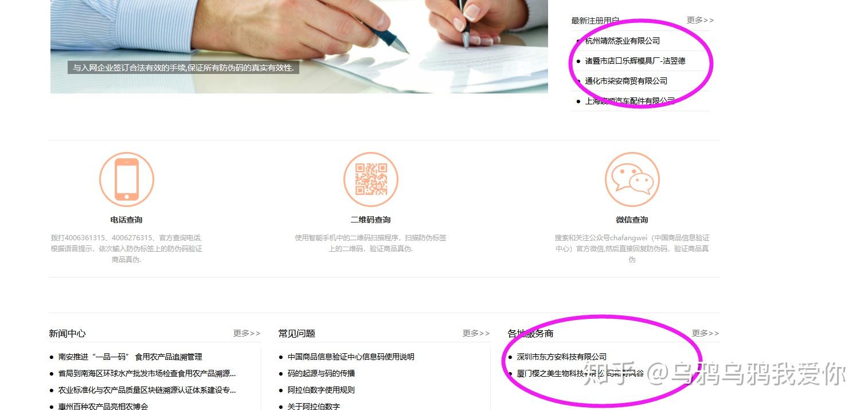Click the signing-hands banner image

click(299, 46)
